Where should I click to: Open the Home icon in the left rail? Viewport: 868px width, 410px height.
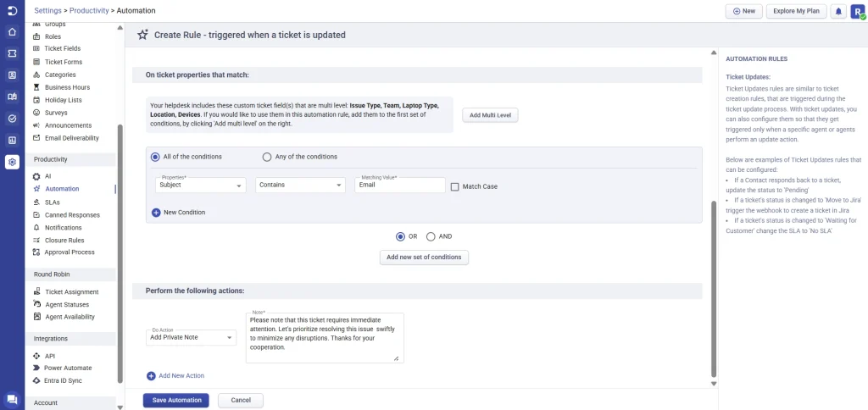coord(12,31)
